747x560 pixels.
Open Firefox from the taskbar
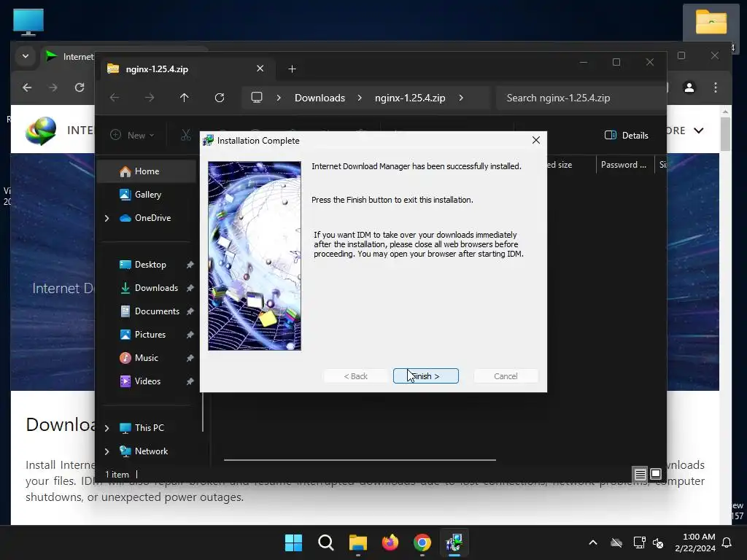pyautogui.click(x=390, y=542)
